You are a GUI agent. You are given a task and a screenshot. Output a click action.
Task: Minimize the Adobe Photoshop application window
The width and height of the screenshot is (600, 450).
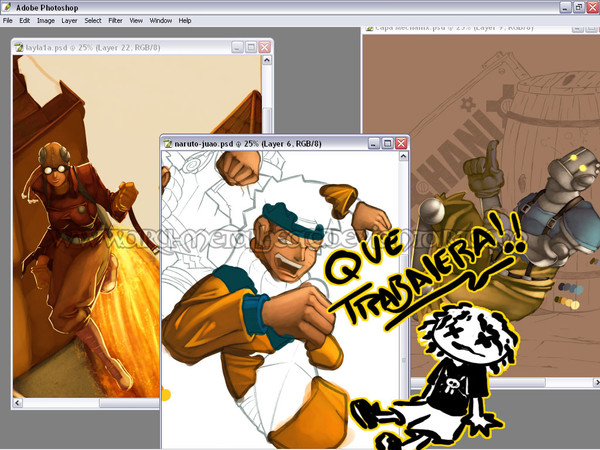tap(565, 7)
